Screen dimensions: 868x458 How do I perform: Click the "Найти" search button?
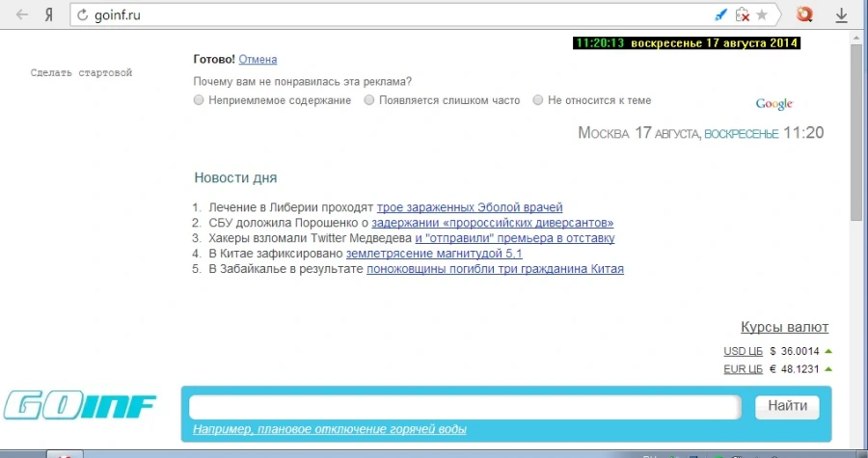(787, 407)
